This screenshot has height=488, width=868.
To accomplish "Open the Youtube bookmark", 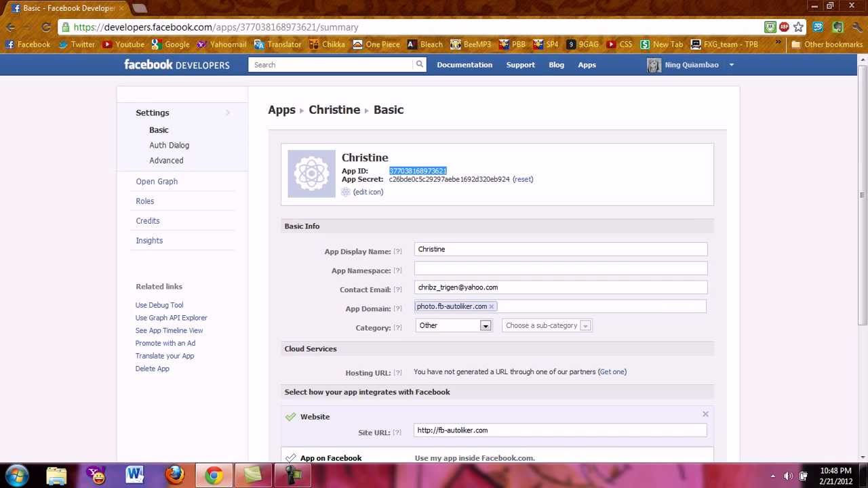I will click(123, 44).
